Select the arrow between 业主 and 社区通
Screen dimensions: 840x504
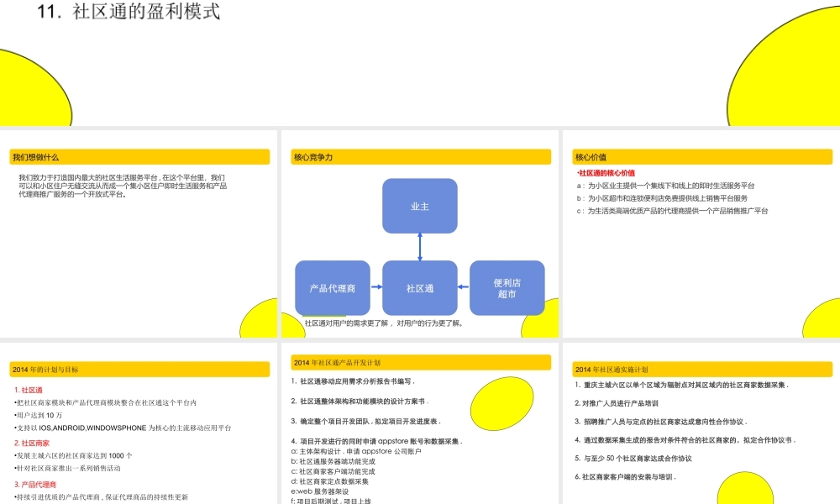point(418,246)
